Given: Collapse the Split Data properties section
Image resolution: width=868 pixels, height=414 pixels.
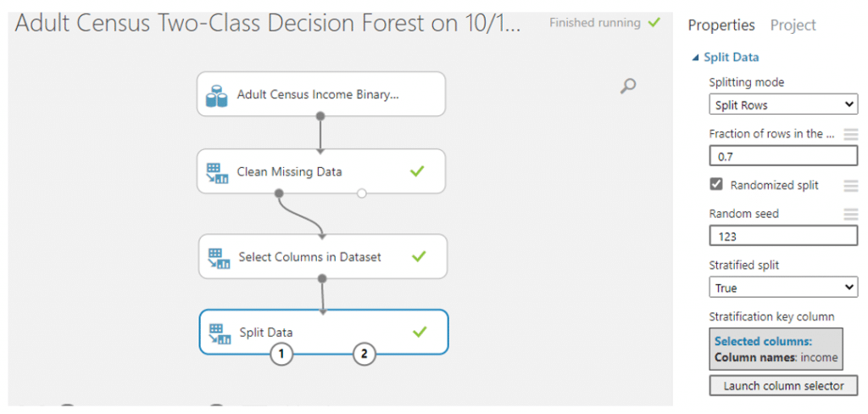Looking at the screenshot, I should pos(696,58).
